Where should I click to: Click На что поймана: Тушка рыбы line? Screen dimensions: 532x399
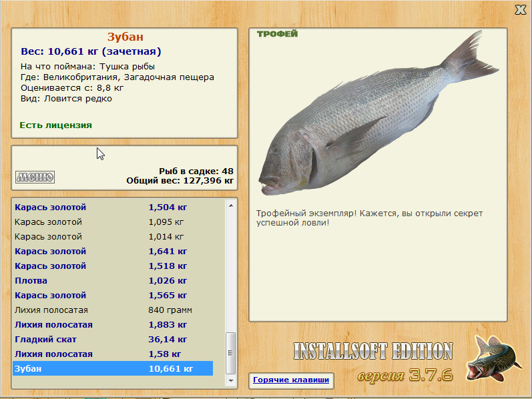coord(87,67)
